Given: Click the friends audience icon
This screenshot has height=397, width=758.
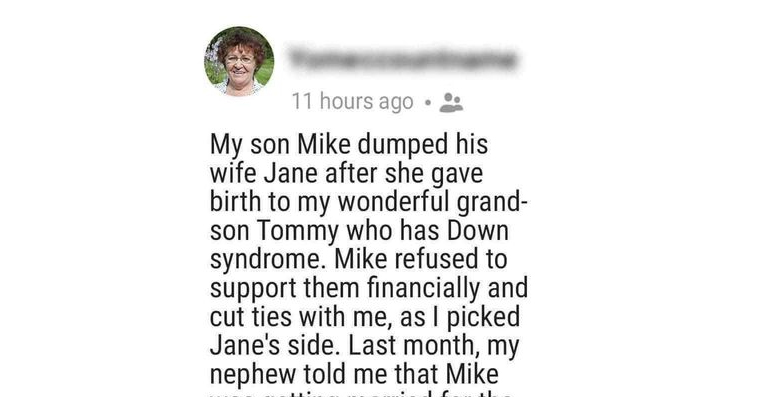Looking at the screenshot, I should (451, 103).
